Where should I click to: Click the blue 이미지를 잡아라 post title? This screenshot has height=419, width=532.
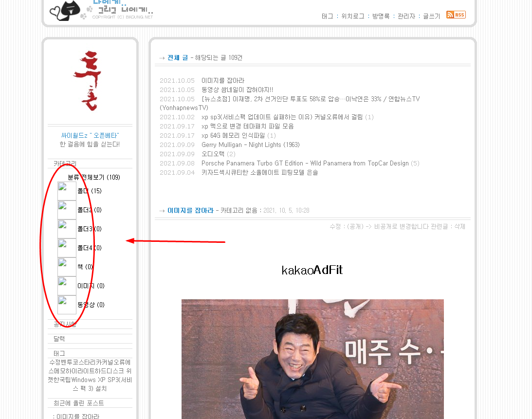[190, 210]
